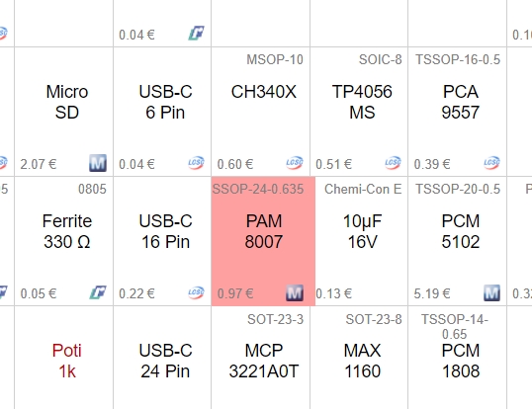
Task: Click the supplier icon beside the top 0.04 € price
Action: click(x=196, y=34)
